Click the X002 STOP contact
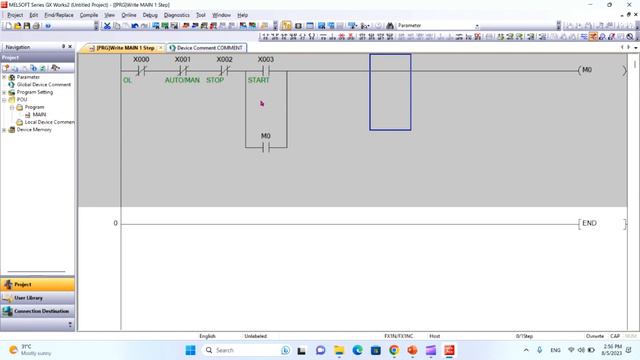 click(x=224, y=71)
